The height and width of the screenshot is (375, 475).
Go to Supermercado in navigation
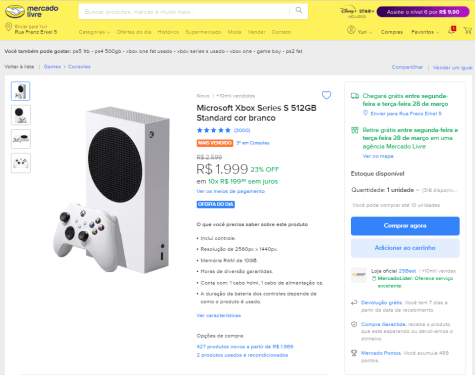[x=203, y=32]
